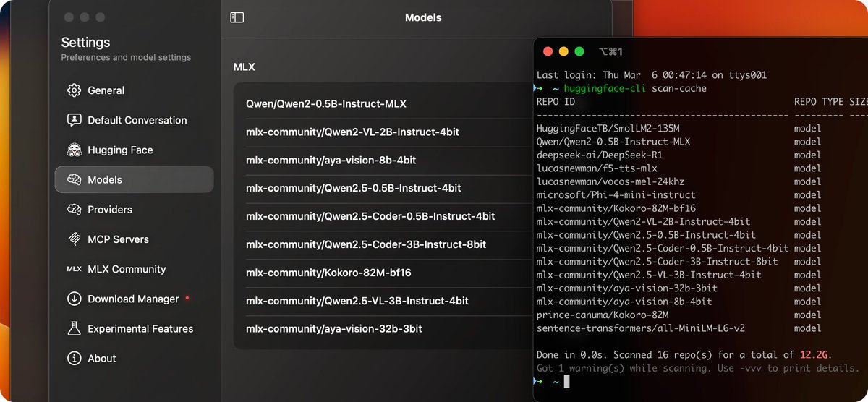Click the Download Manager arrow icon
Viewport: 868px width, 402px height.
[x=74, y=299]
